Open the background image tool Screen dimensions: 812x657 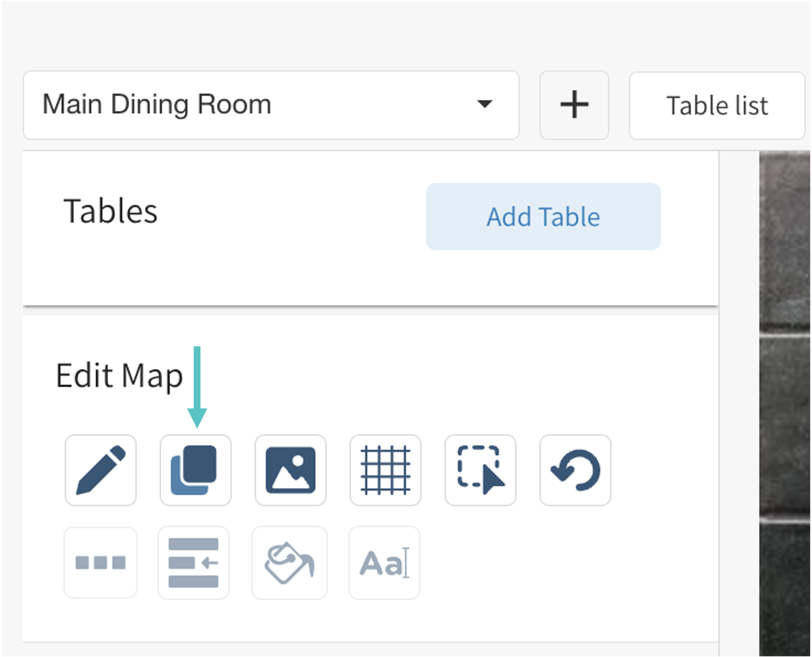point(290,470)
